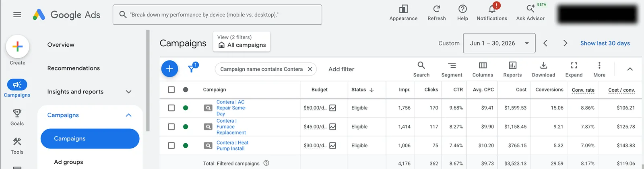This screenshot has width=644, height=169.
Task: Click the table Search tool
Action: click(421, 69)
